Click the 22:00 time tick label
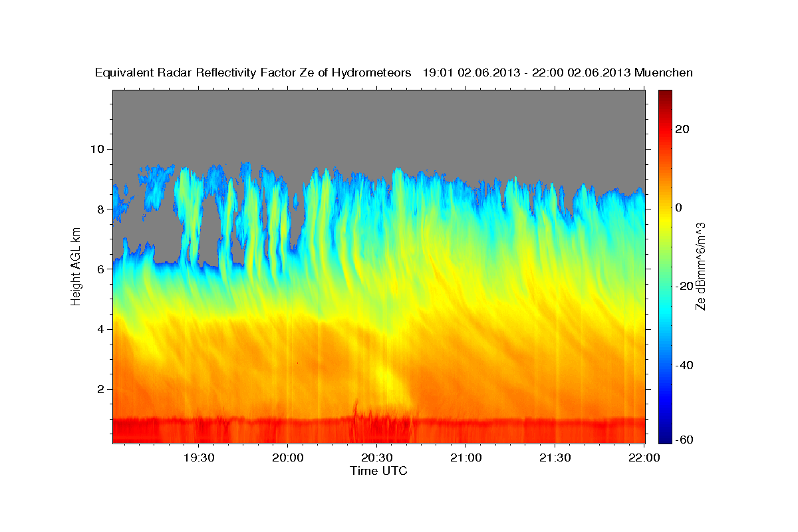The width and height of the screenshot is (798, 532). point(644,458)
